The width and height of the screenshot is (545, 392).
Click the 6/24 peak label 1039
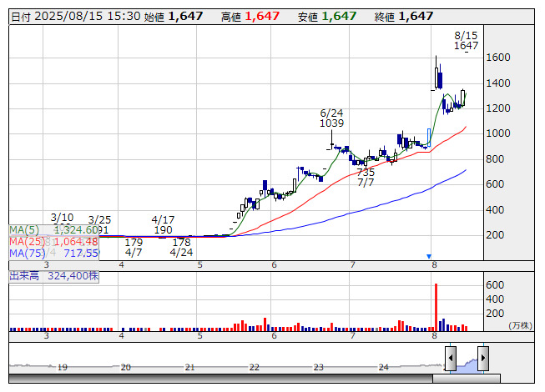coord(332,123)
